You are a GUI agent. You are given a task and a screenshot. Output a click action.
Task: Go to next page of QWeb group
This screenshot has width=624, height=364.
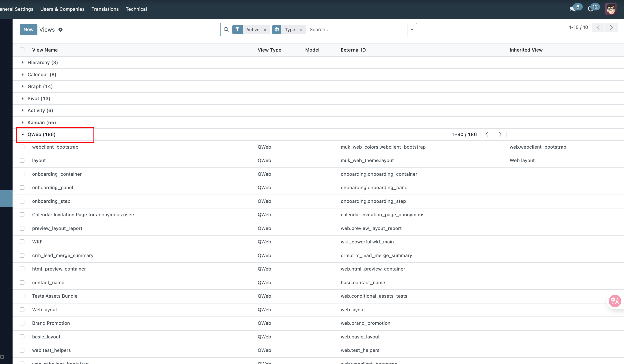tap(500, 134)
